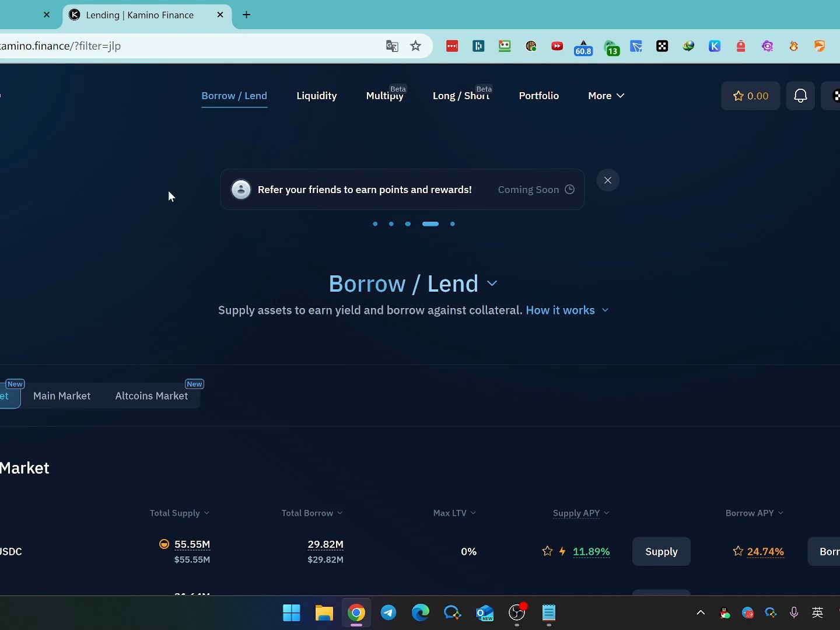Switch input language via 英 indicator
Viewport: 840px width, 630px height.
tap(817, 612)
